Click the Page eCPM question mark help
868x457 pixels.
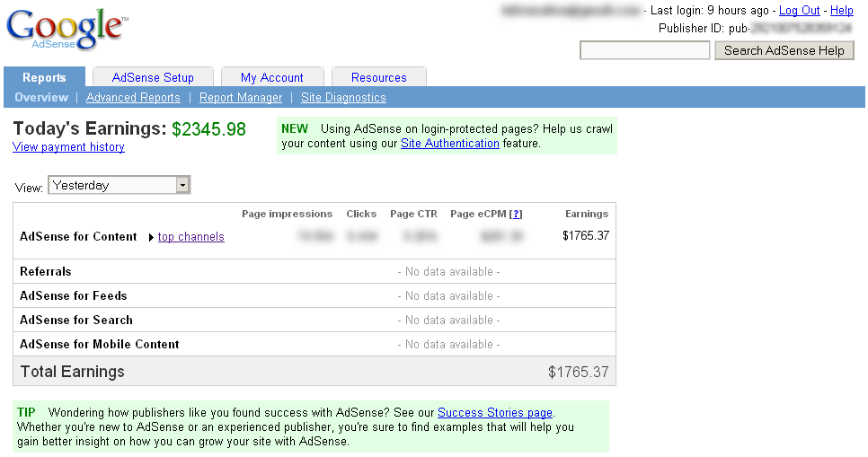coord(516,214)
